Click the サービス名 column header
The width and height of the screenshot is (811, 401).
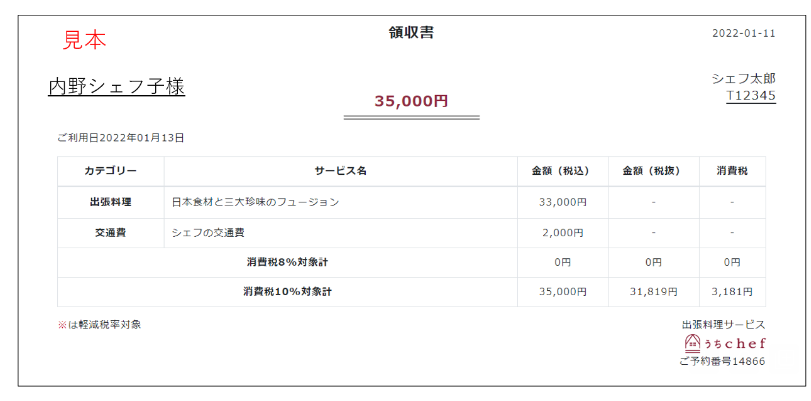coord(341,171)
